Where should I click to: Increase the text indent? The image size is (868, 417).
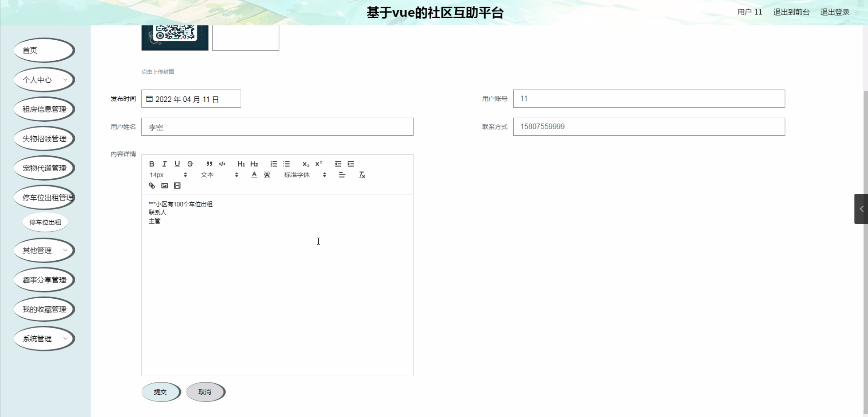tap(351, 164)
